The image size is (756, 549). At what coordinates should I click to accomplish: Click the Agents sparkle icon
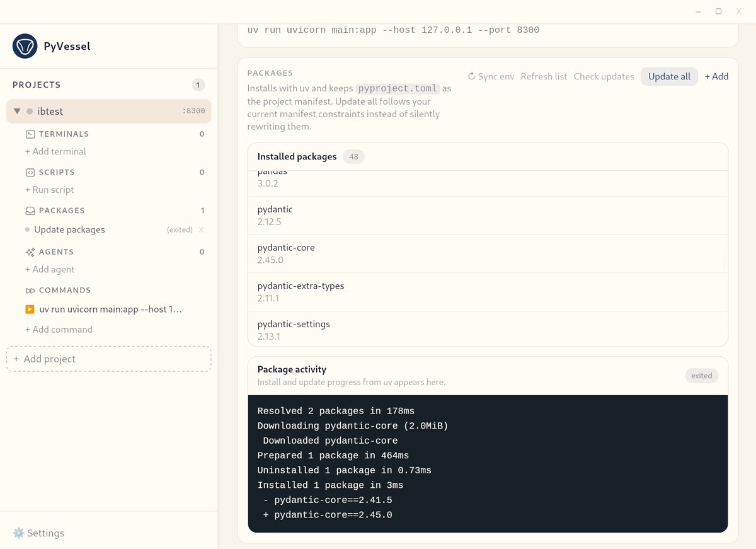coord(30,252)
